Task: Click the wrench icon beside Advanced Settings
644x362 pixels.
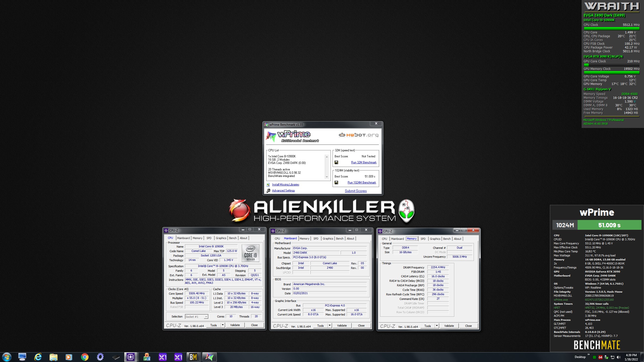Action: [268, 191]
